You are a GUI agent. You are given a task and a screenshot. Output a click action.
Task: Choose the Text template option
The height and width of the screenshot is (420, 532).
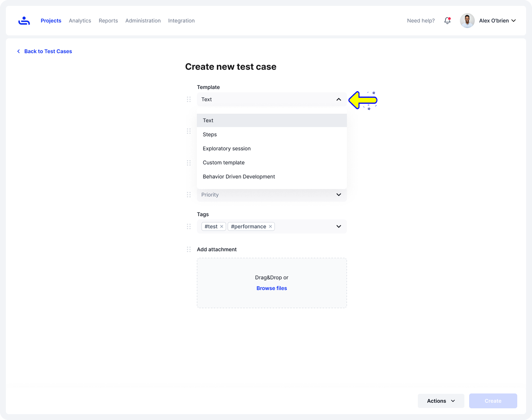[272, 120]
